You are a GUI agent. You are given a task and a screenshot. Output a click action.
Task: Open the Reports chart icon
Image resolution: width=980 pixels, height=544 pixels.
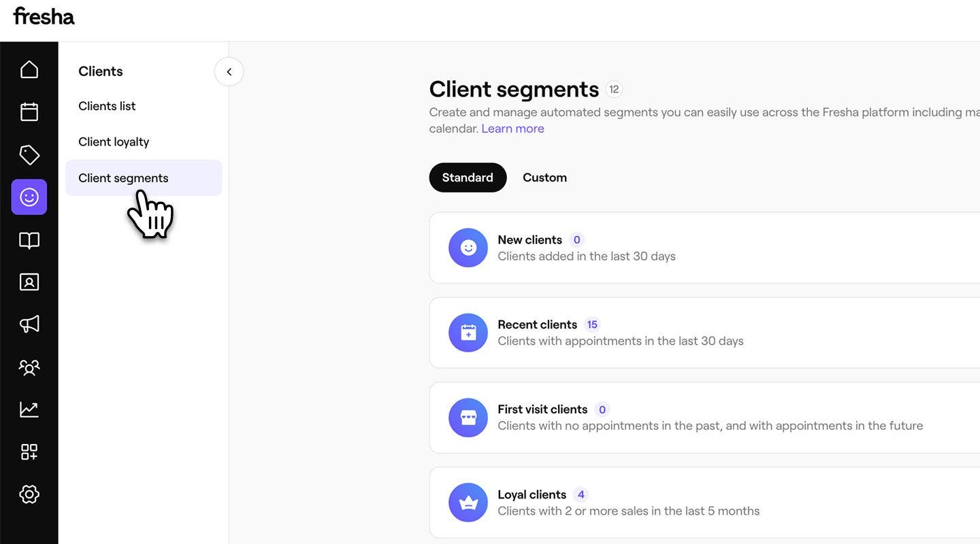(29, 409)
